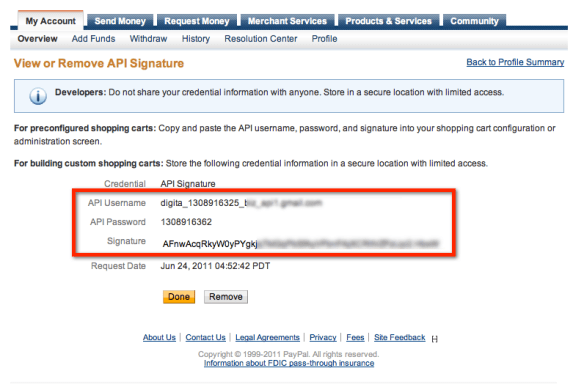Open the Overview submenu item
The width and height of the screenshot is (584, 390).
click(x=37, y=39)
